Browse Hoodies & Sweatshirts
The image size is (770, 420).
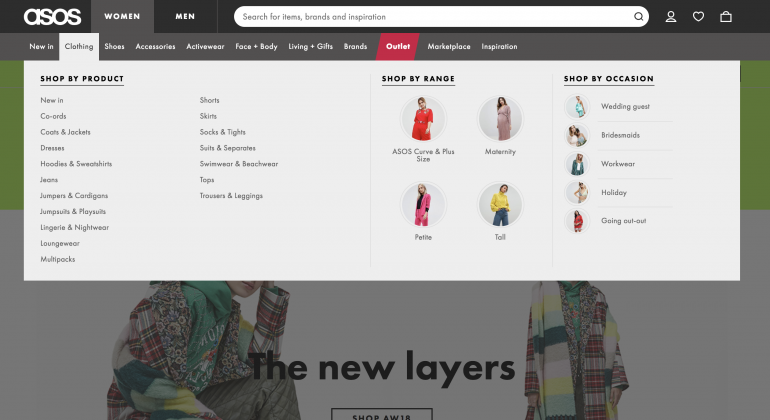(x=76, y=164)
